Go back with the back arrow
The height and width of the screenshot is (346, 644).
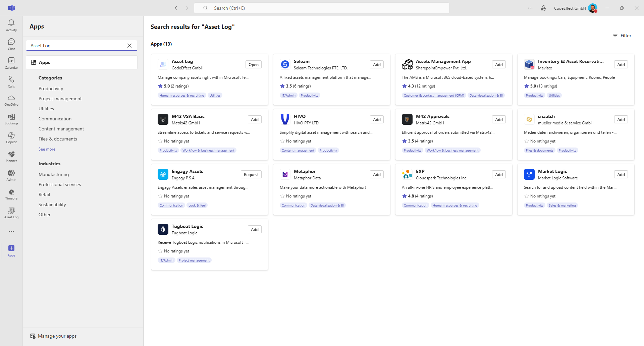[176, 8]
